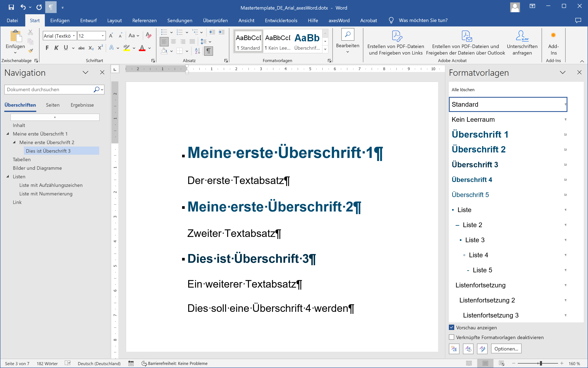Center align the paragraph
The width and height of the screenshot is (588, 368).
click(173, 42)
